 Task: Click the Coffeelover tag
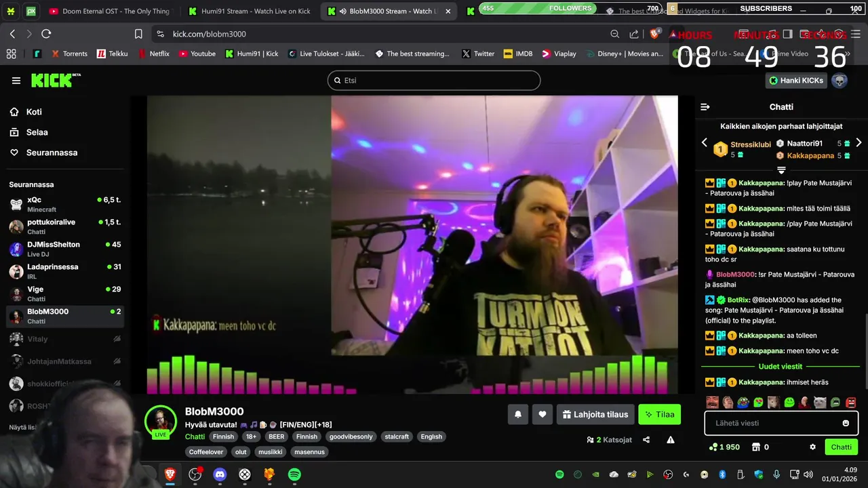pos(205,452)
